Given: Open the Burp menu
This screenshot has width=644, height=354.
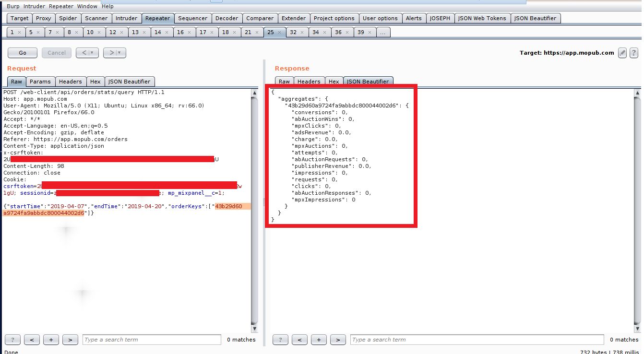Looking at the screenshot, I should pos(13,6).
